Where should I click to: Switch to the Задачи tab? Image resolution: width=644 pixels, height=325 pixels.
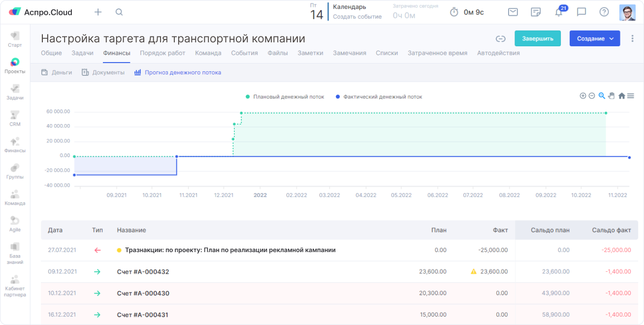pos(82,53)
